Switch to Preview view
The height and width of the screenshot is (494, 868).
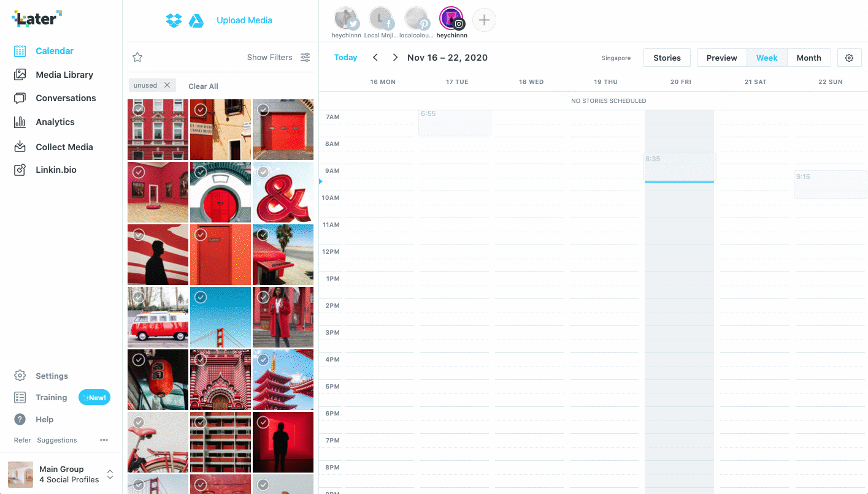[721, 58]
